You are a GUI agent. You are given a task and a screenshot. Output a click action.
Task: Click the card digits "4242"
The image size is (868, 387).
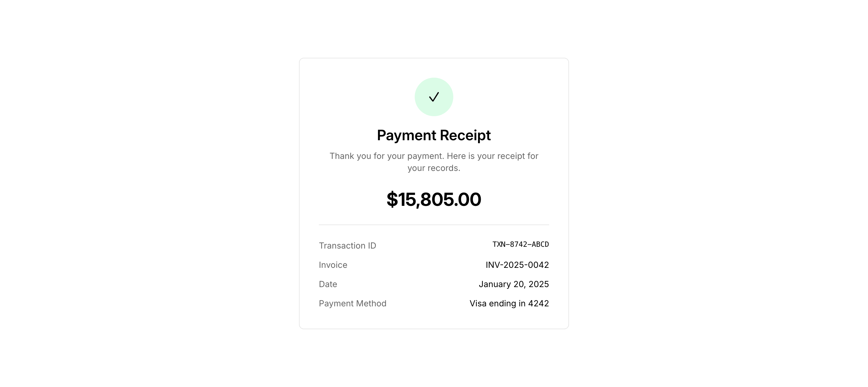pyautogui.click(x=539, y=303)
